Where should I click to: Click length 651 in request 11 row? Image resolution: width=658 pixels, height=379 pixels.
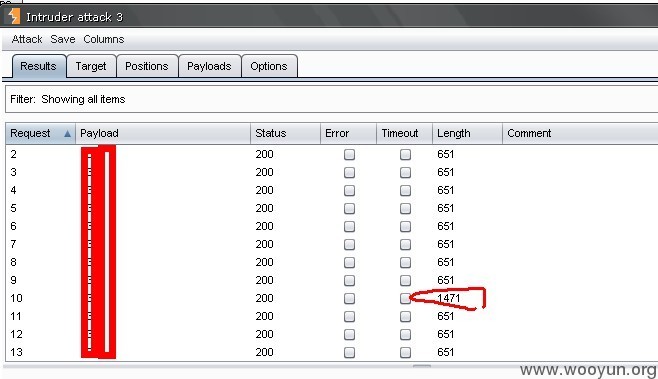tap(446, 316)
